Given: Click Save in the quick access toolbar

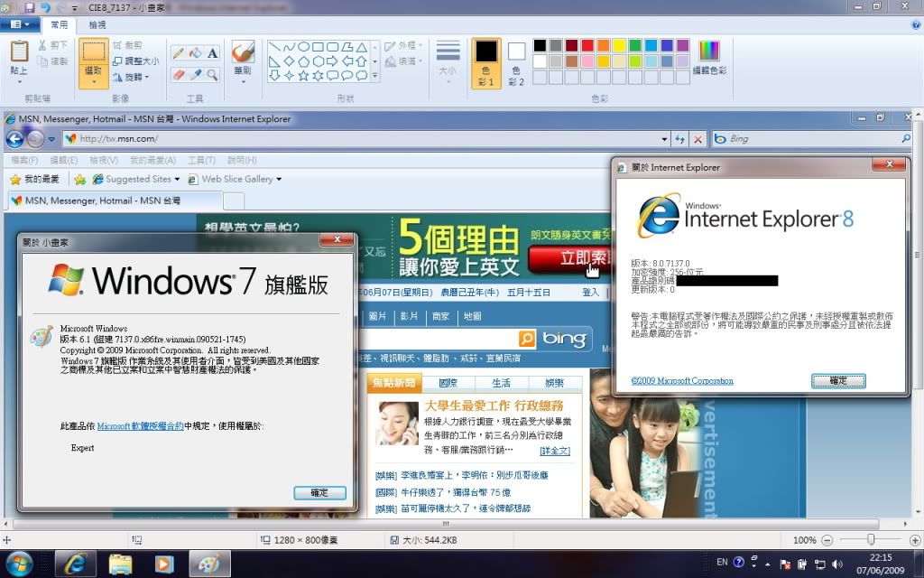Looking at the screenshot, I should 30,7.
